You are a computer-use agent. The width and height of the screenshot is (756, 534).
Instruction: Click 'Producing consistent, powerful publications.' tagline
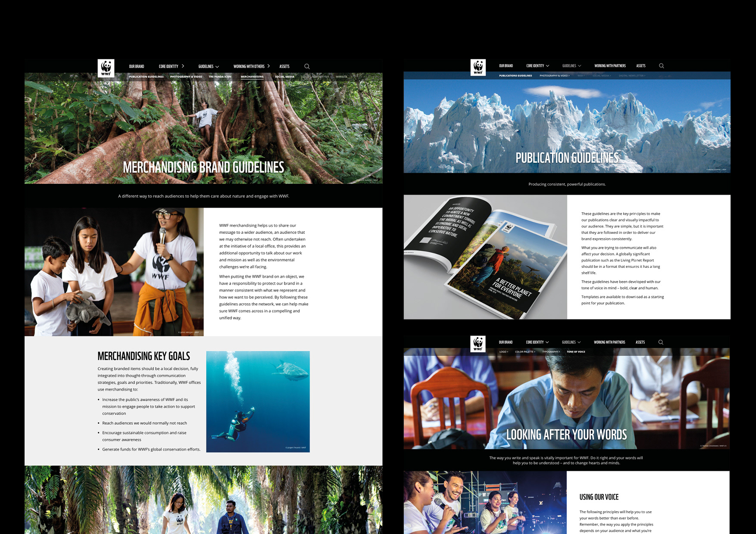(567, 184)
